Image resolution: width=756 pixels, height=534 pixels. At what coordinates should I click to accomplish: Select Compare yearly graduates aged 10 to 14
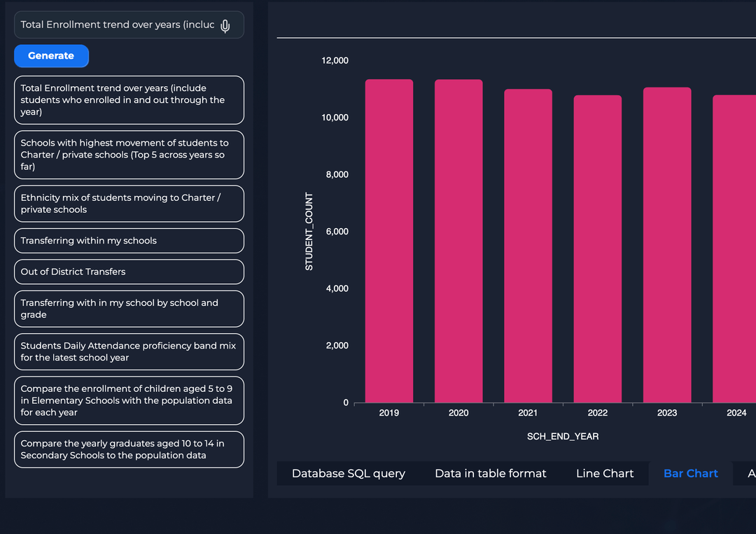[x=129, y=449]
